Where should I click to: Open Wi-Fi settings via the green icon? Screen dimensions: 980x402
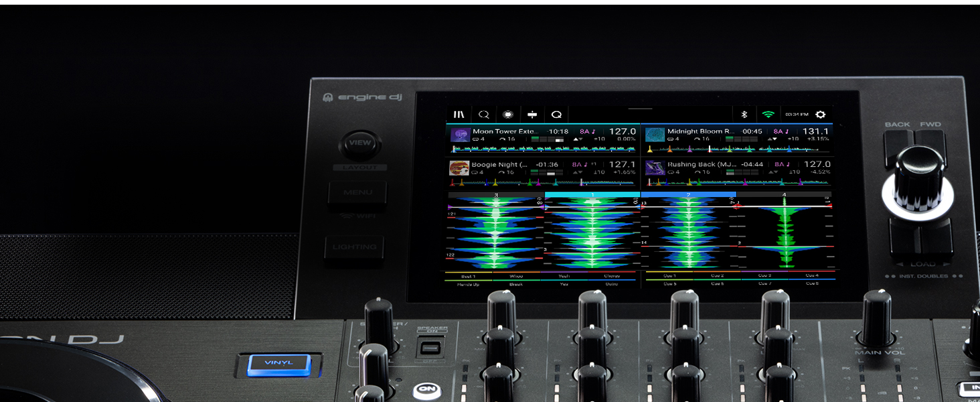click(x=768, y=115)
